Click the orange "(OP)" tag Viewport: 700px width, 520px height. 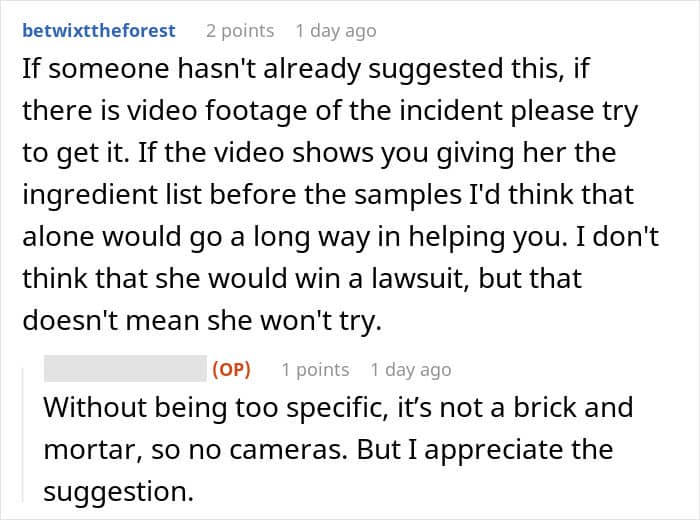coord(231,370)
